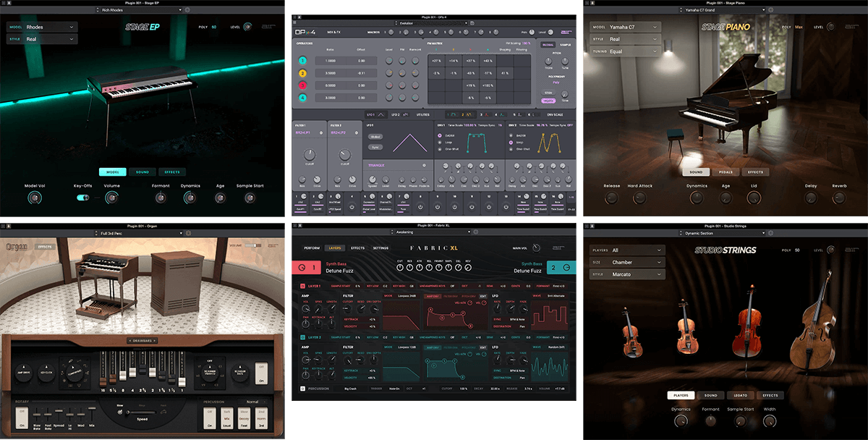
Task: Switch to the Effects tab in Fabric XL
Action: point(357,248)
